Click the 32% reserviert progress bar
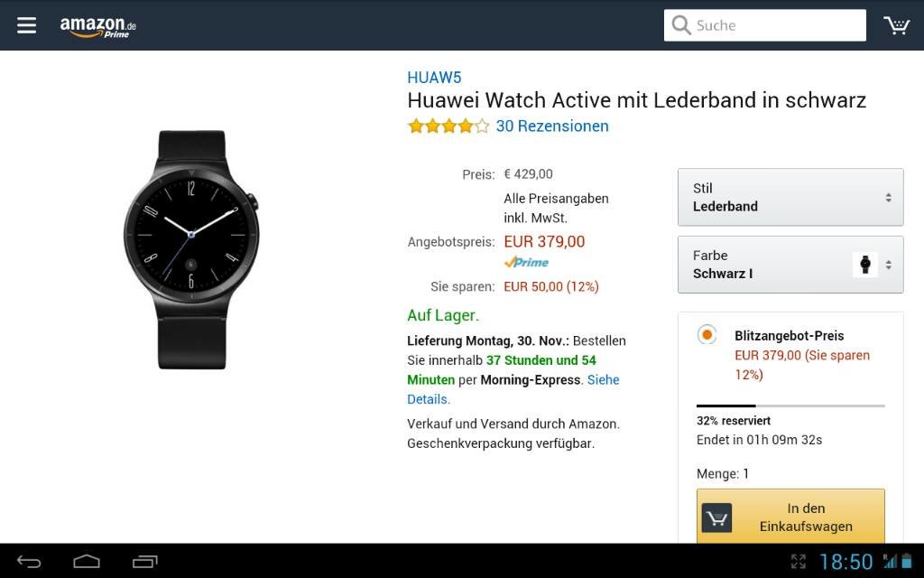This screenshot has width=924, height=578. [790, 406]
